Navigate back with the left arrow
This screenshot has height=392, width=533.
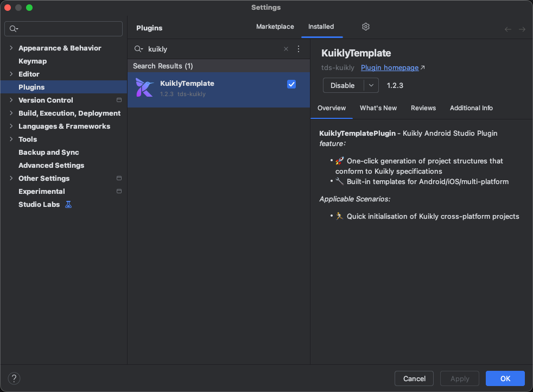point(508,29)
